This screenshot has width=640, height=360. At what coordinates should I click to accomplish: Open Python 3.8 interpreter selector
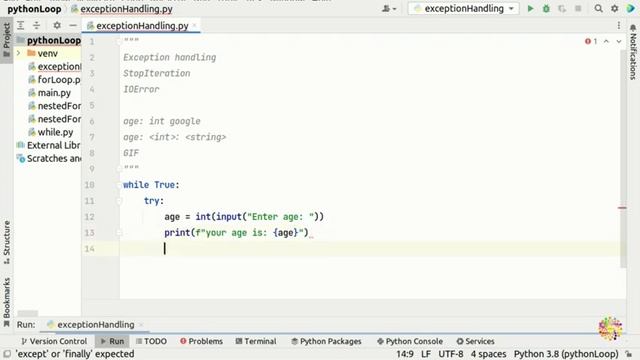(x=566, y=354)
